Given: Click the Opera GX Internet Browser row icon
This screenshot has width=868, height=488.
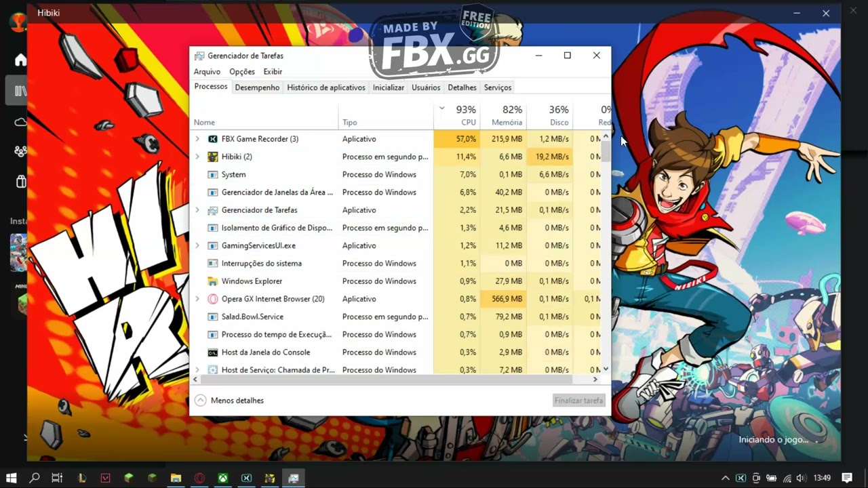Looking at the screenshot, I should pos(213,299).
